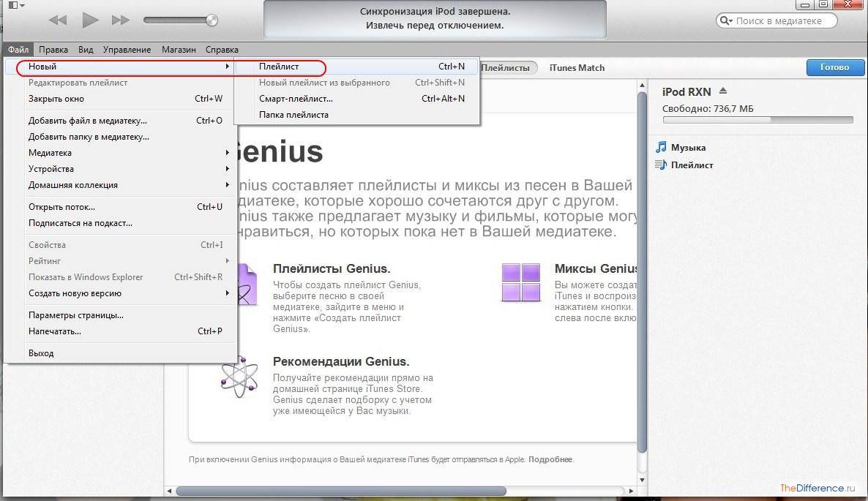Select Плейлист in the submenu
The height and width of the screenshot is (501, 868).
point(357,67)
